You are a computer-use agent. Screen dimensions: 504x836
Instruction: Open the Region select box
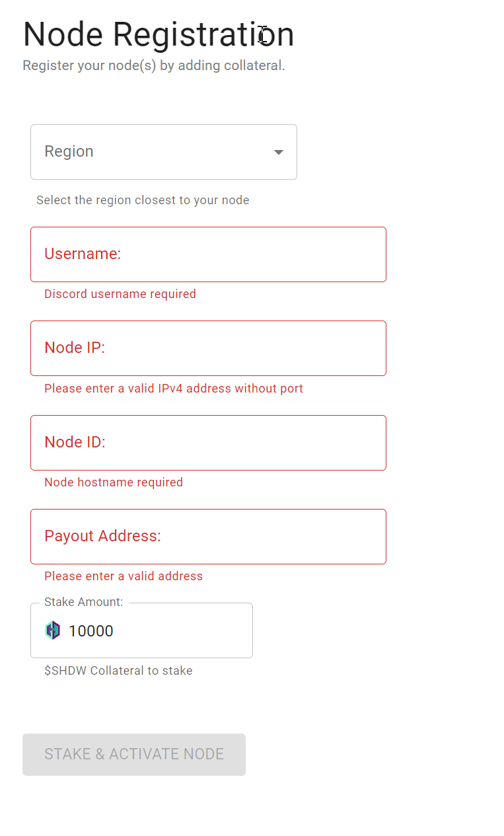point(164,152)
